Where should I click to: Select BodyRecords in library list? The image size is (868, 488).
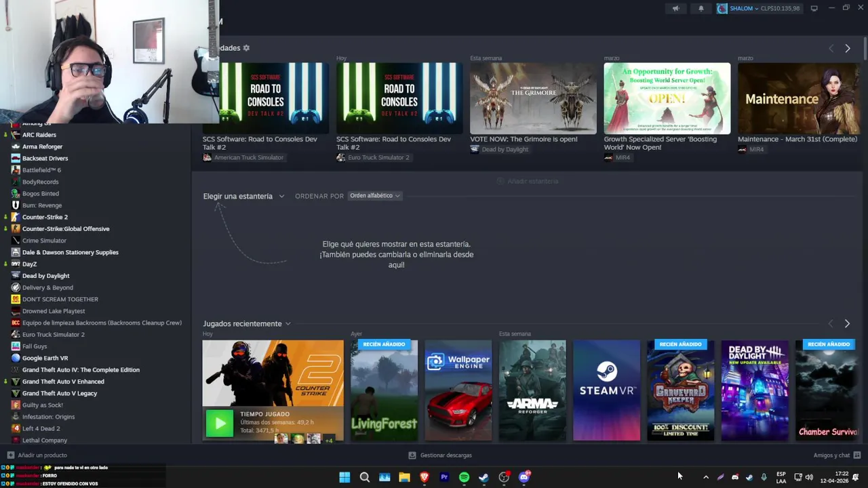[x=40, y=182]
